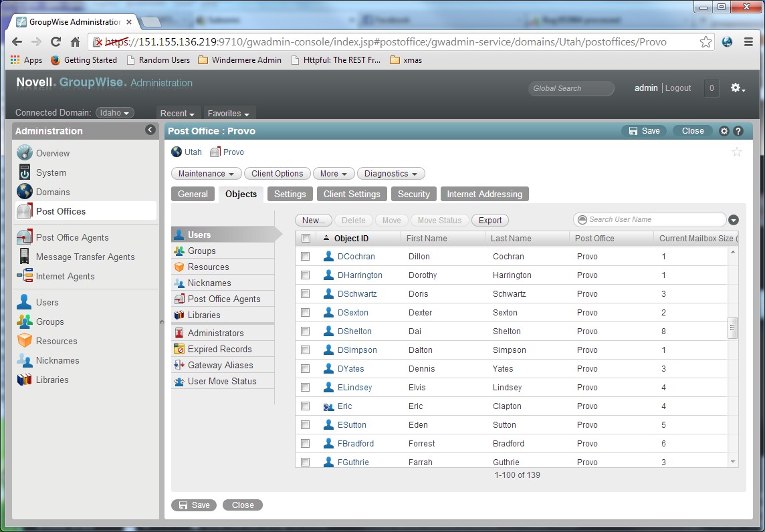Click the Export button
765x532 pixels.
click(490, 221)
